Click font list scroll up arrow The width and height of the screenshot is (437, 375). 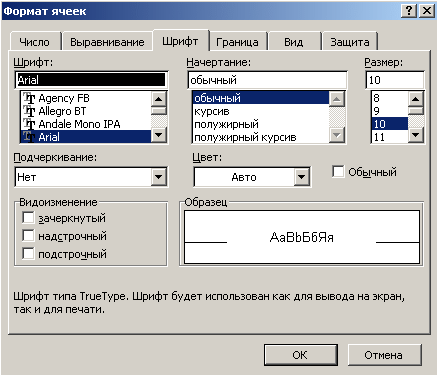pyautogui.click(x=159, y=99)
